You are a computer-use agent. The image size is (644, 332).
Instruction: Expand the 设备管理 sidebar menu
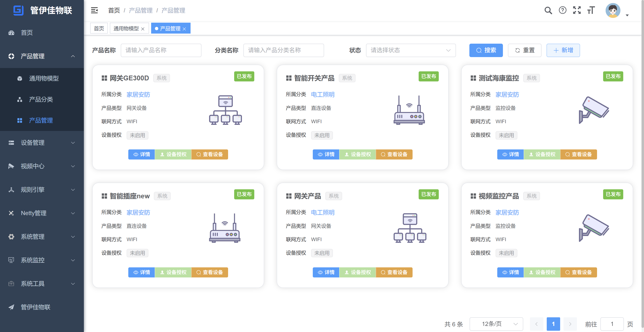coord(42,143)
